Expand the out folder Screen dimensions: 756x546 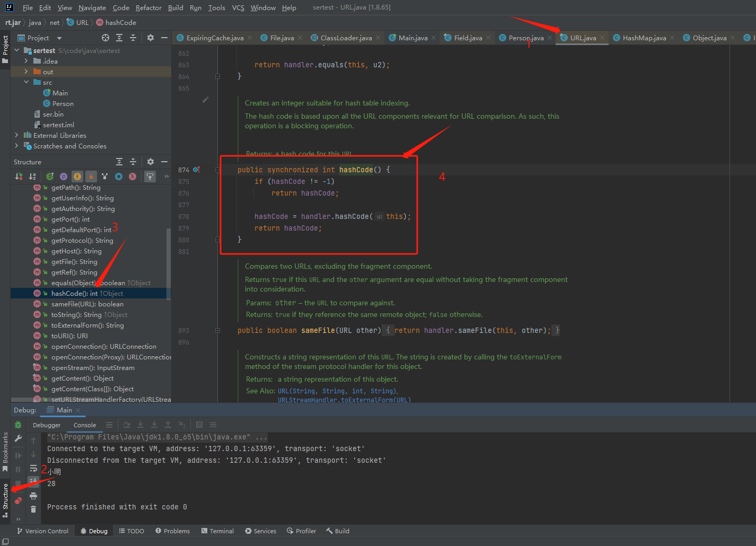27,72
